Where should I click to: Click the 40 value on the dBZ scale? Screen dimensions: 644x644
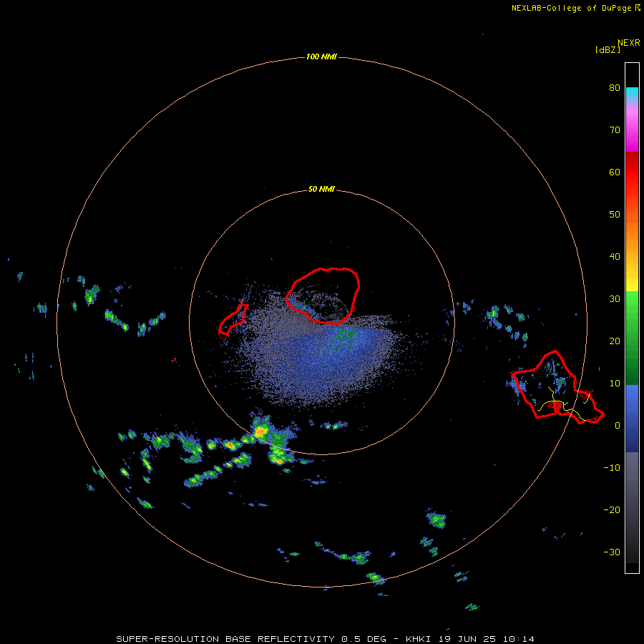[615, 257]
